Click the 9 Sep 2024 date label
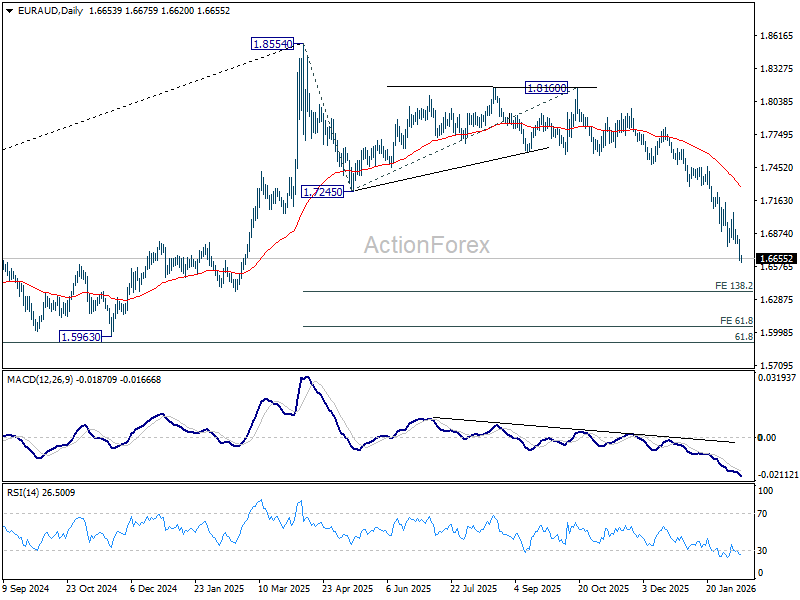This screenshot has width=800, height=600. tap(26, 588)
